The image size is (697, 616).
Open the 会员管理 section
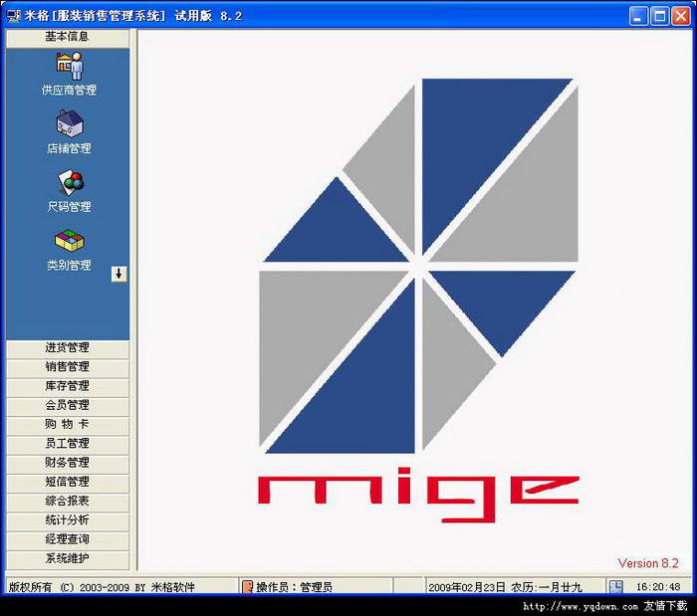coord(68,406)
